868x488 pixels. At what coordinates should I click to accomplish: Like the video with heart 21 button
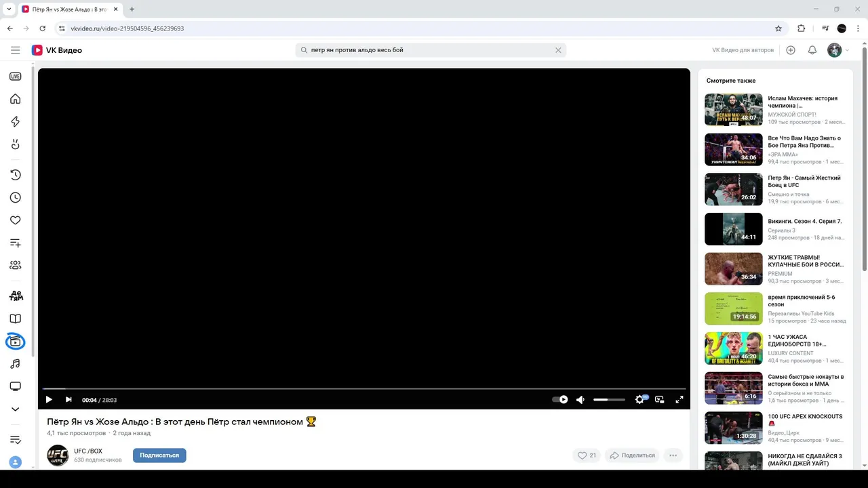coord(587,455)
